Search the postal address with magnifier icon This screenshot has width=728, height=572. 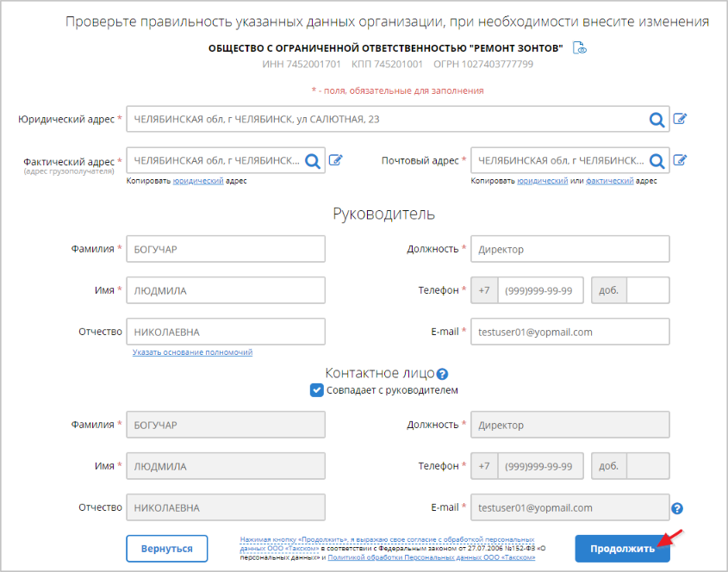656,160
